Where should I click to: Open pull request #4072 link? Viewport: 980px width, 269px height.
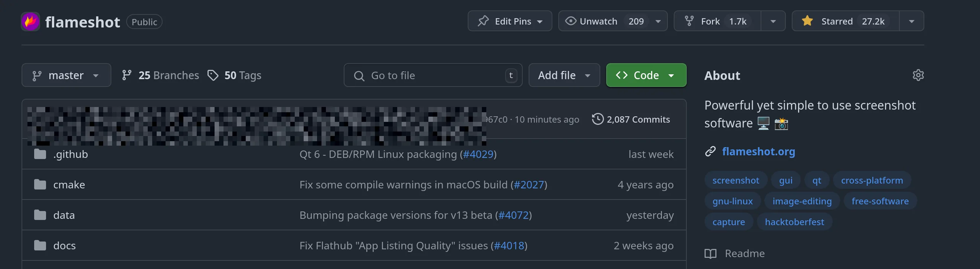tap(514, 215)
